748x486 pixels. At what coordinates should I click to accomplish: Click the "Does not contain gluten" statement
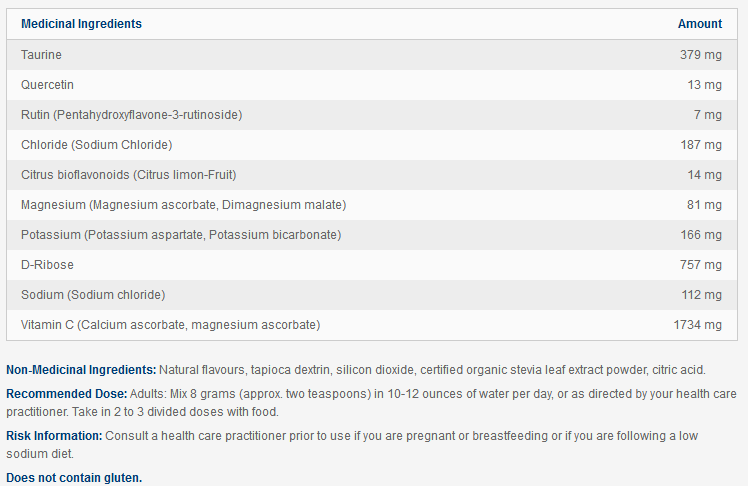click(x=74, y=478)
